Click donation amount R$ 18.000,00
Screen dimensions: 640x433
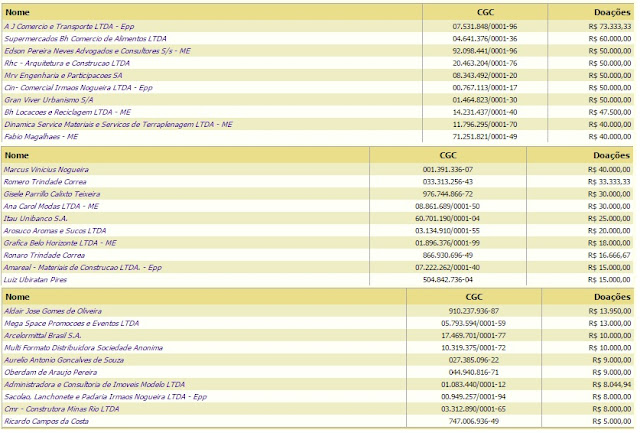(609, 243)
